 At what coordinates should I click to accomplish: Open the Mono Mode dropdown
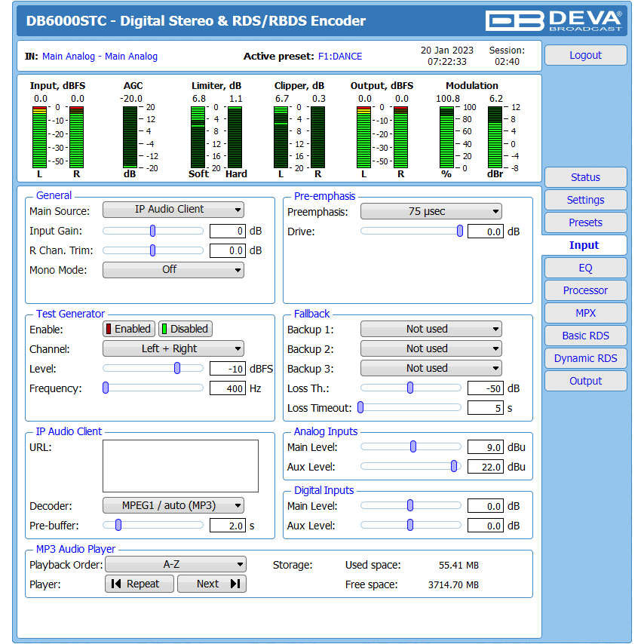(173, 269)
